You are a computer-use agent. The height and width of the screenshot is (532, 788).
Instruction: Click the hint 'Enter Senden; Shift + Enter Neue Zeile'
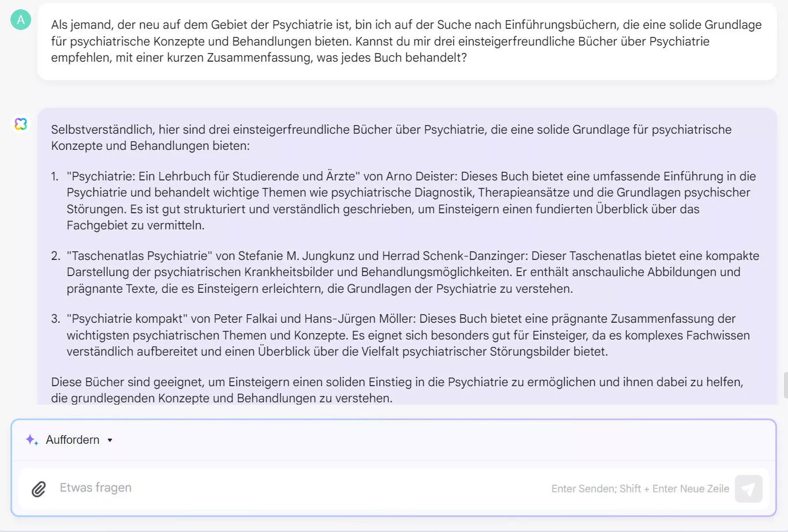pyautogui.click(x=640, y=489)
